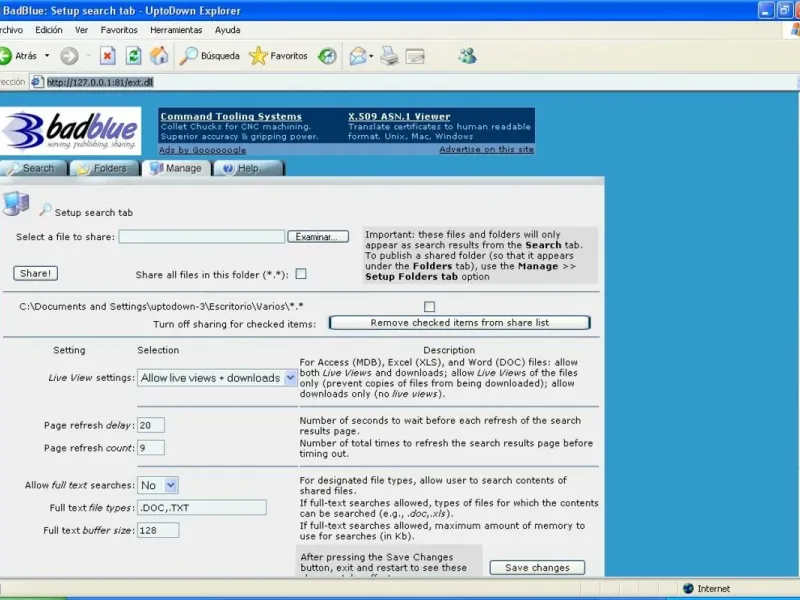Viewport: 800px width, 600px height.
Task: Click the Escritorio\Varios\*.* path text
Action: point(161,306)
